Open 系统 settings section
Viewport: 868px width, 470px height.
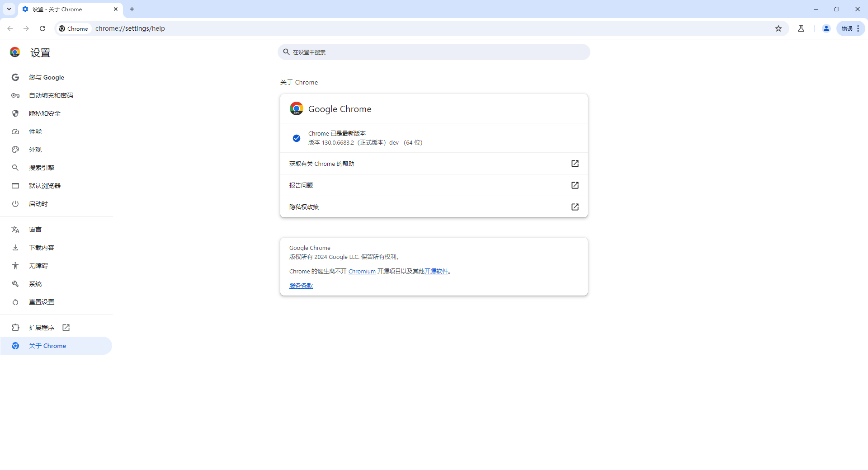click(56, 284)
